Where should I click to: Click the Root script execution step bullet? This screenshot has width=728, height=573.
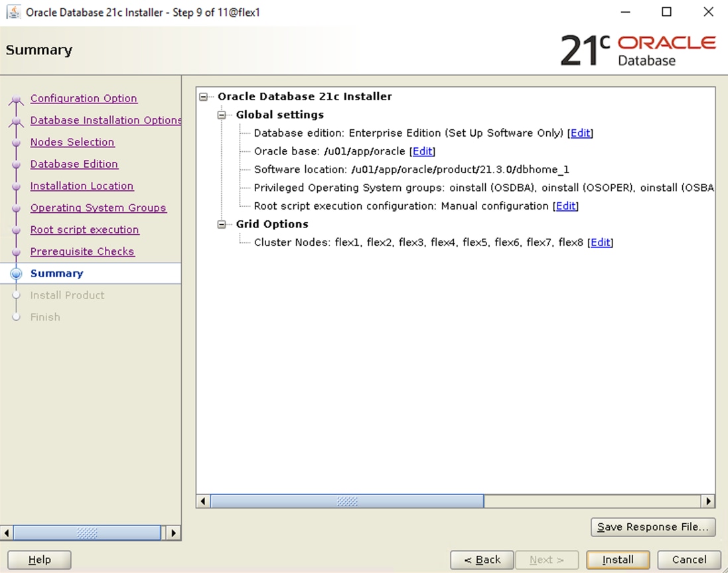pos(16,230)
